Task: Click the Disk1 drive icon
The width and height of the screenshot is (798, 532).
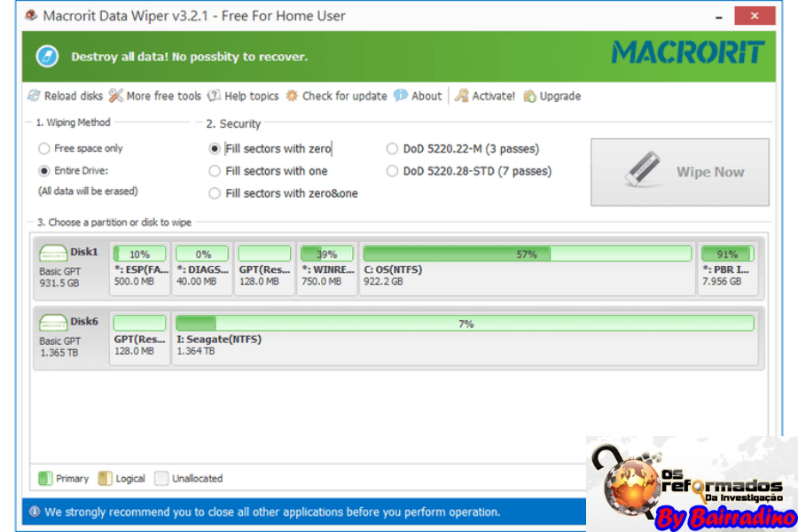Action: pyautogui.click(x=53, y=253)
